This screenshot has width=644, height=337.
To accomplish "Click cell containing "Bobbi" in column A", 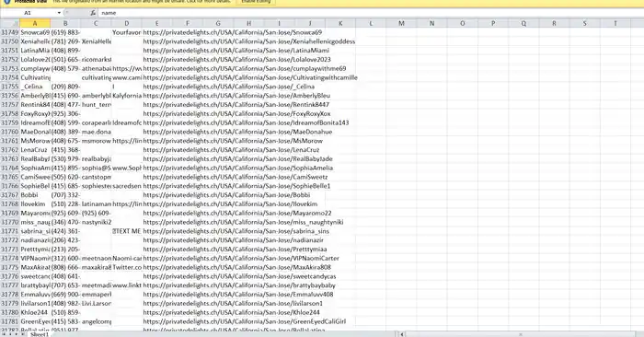I will pos(35,195).
